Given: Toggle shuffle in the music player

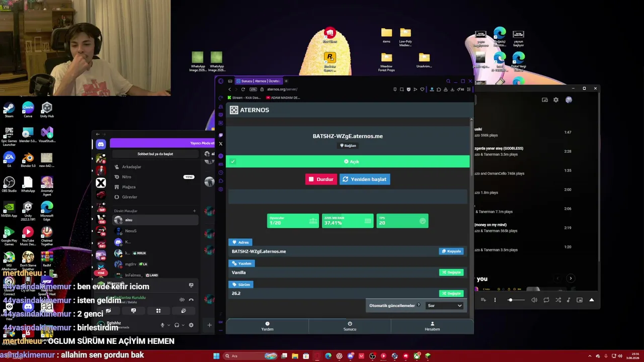Looking at the screenshot, I should coord(558,300).
